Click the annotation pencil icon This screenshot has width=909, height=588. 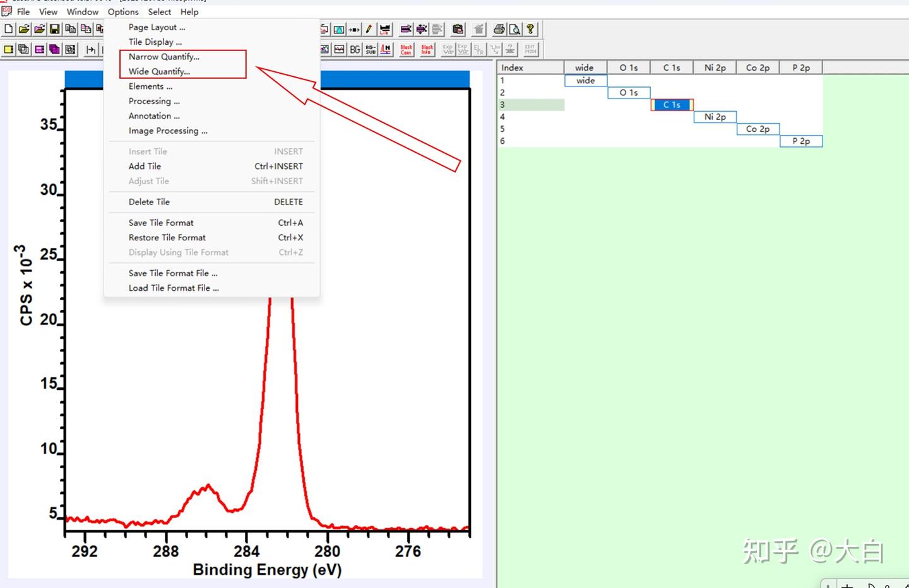[369, 29]
